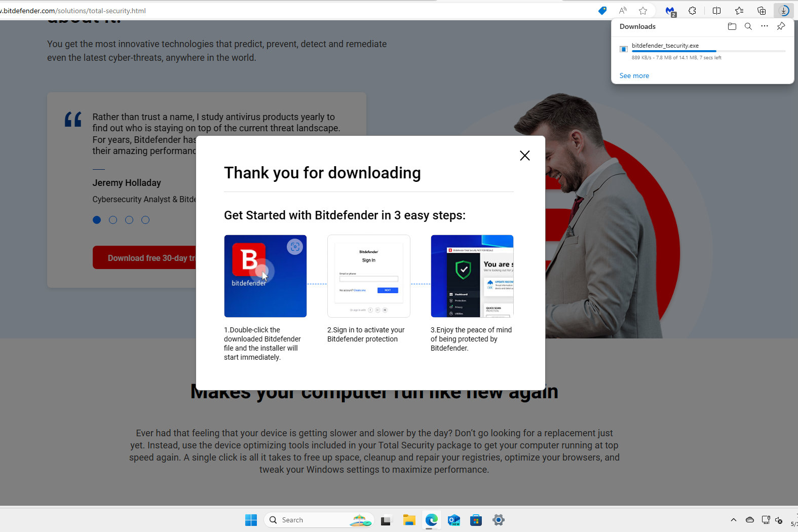Select the second testimonial carousel dot
Image resolution: width=798 pixels, height=532 pixels.
(x=113, y=220)
